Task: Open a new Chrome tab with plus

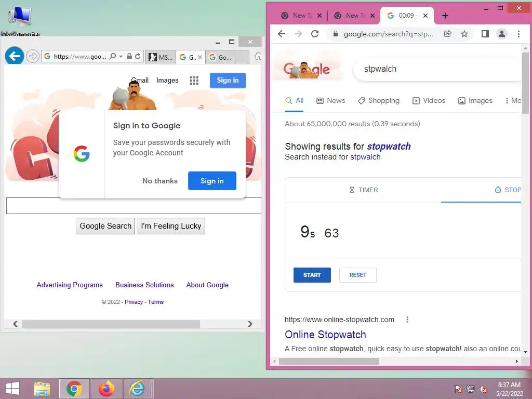Action: [445, 16]
